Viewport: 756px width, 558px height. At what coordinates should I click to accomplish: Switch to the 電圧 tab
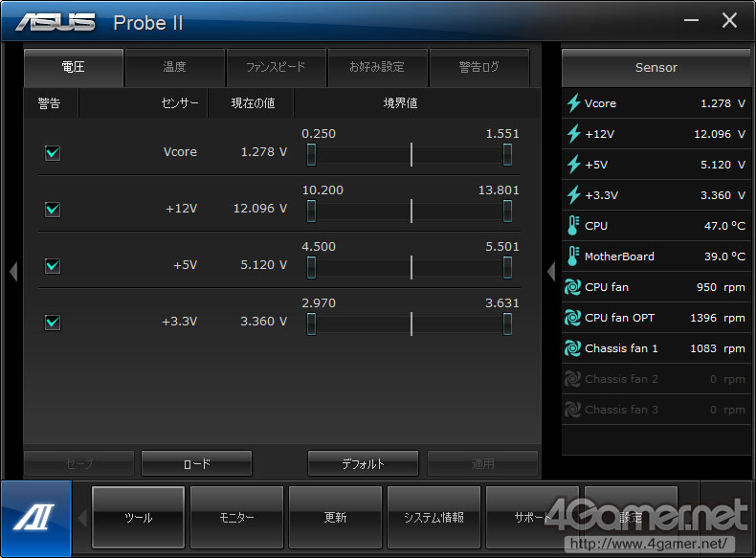tap(74, 67)
